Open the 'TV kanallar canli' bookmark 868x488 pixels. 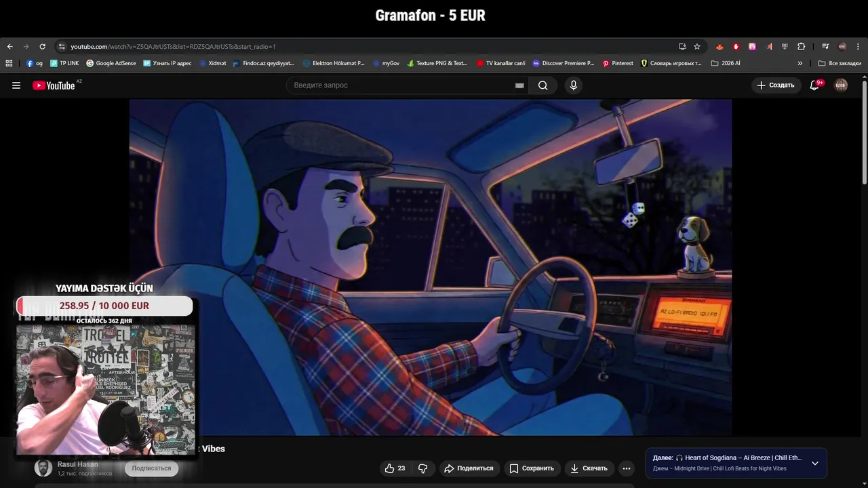coord(501,63)
